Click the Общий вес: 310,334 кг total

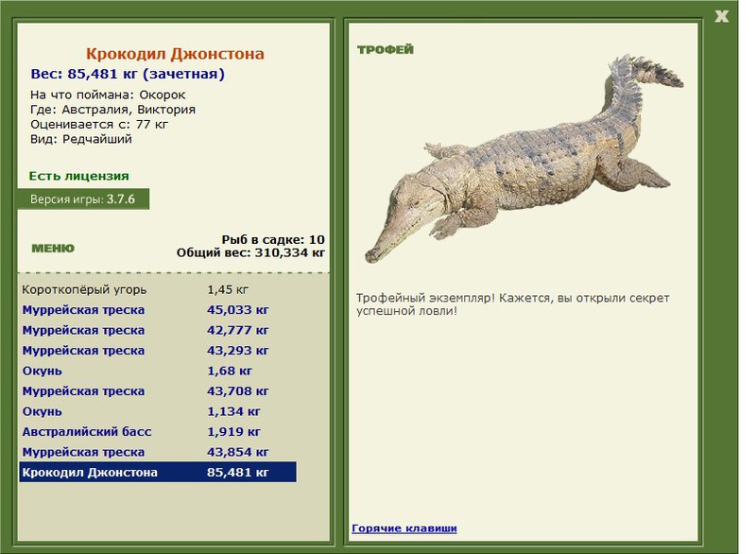click(250, 252)
